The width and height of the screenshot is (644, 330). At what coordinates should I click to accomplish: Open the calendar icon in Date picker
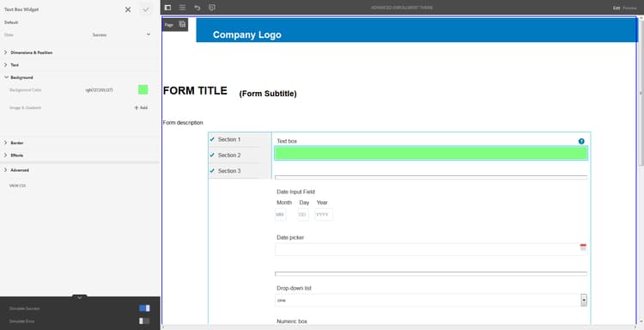[x=583, y=247]
